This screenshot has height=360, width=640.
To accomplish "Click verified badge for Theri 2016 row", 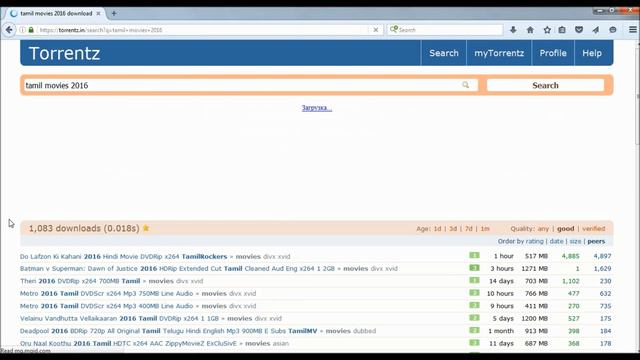I will [x=474, y=280].
